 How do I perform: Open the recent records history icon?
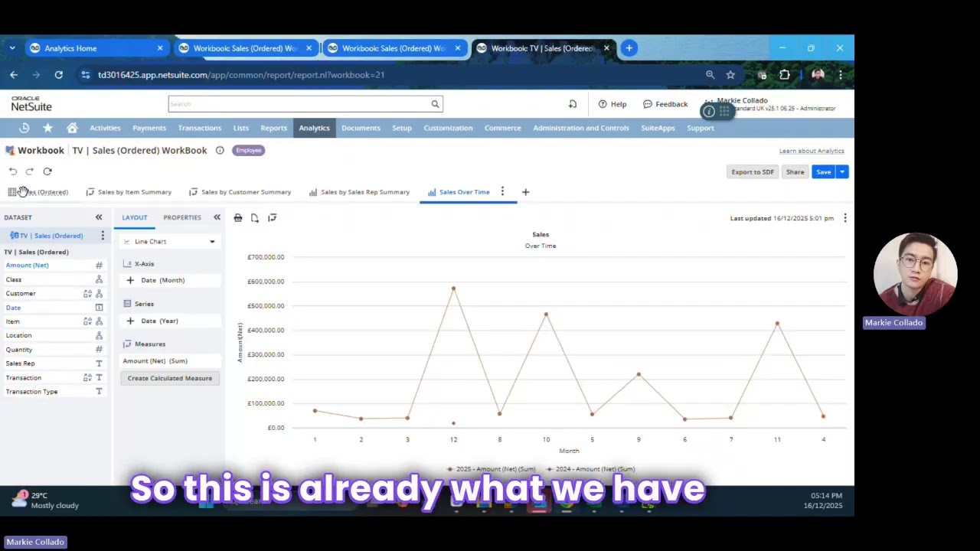pyautogui.click(x=24, y=128)
